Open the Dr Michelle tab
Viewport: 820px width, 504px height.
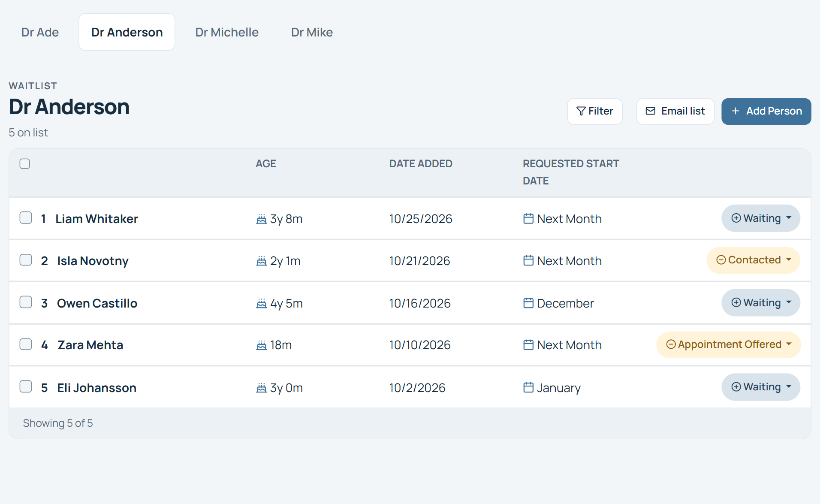click(x=227, y=32)
